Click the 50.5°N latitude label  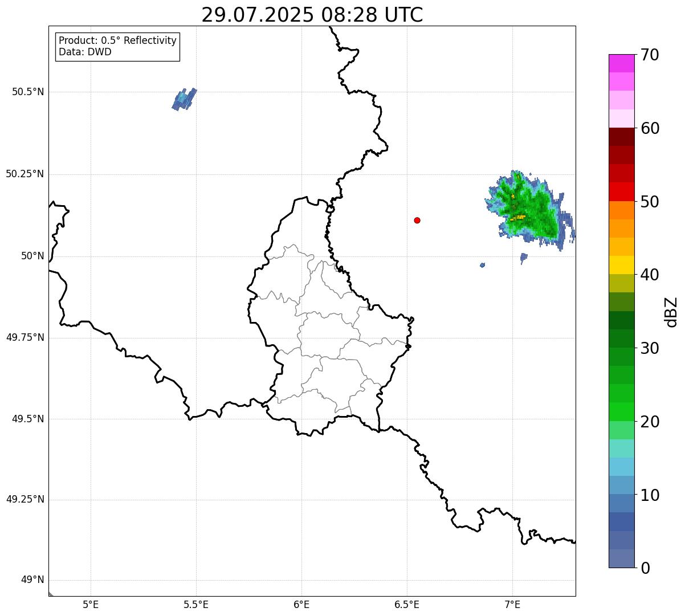(27, 92)
